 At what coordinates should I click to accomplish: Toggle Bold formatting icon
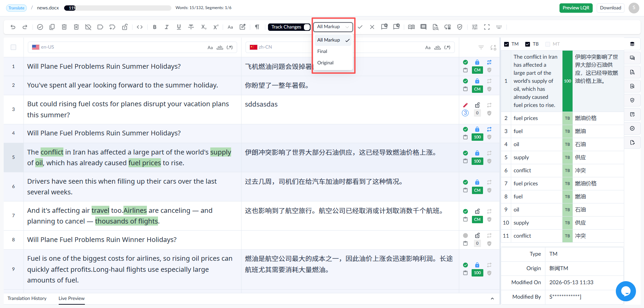click(155, 27)
